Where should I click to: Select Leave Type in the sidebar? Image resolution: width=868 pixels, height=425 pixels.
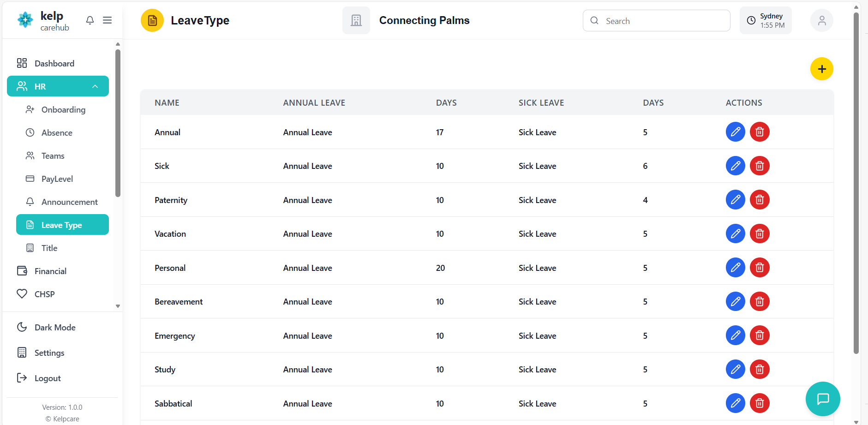pos(62,225)
